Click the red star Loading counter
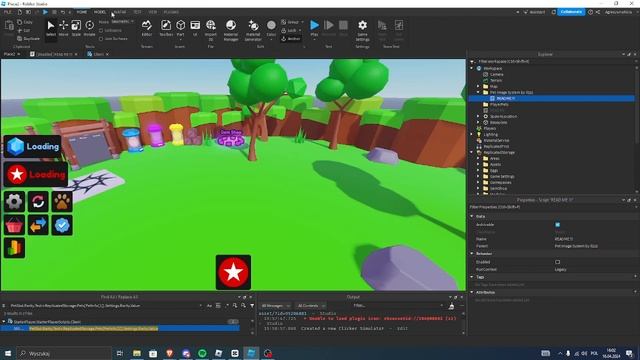This screenshot has width=640, height=360. 36,174
